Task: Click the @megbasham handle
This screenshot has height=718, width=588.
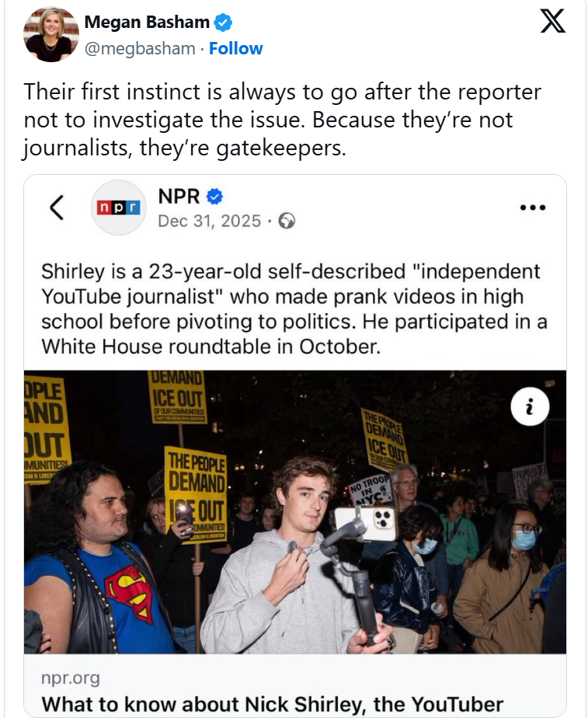Action: [x=139, y=48]
